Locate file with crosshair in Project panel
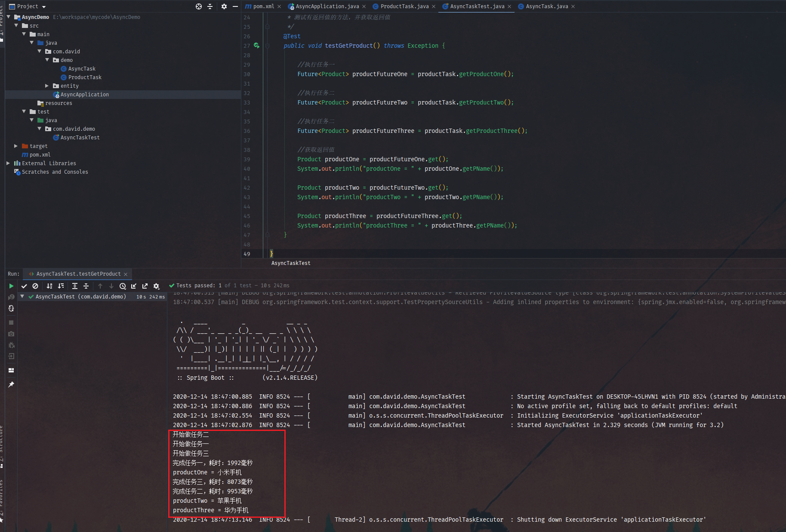 199,6
